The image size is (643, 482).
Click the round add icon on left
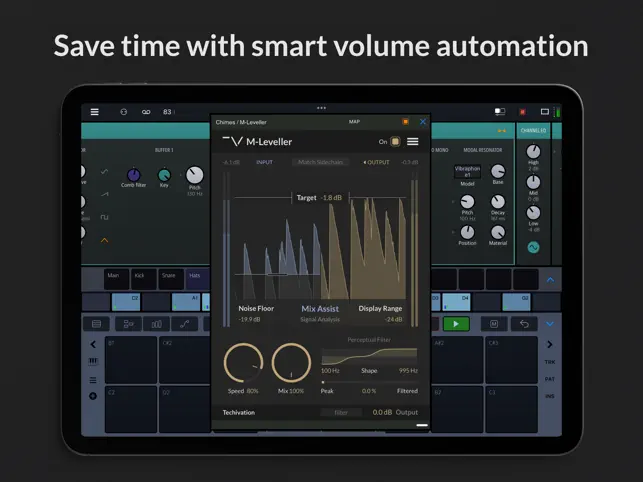point(93,396)
